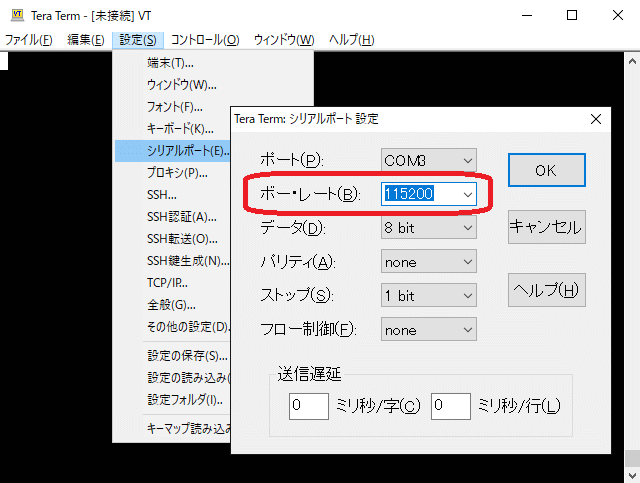Open the ファイル(F) menu

[x=29, y=40]
